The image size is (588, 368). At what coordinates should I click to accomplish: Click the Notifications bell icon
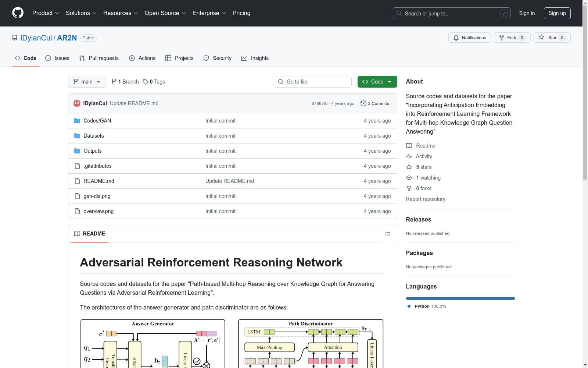click(x=456, y=38)
